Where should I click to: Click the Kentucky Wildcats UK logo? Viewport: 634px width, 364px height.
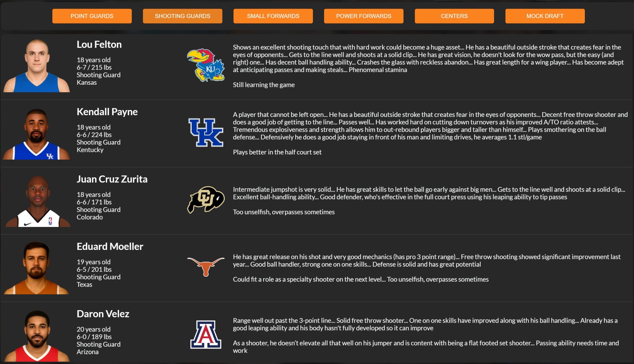click(x=206, y=132)
